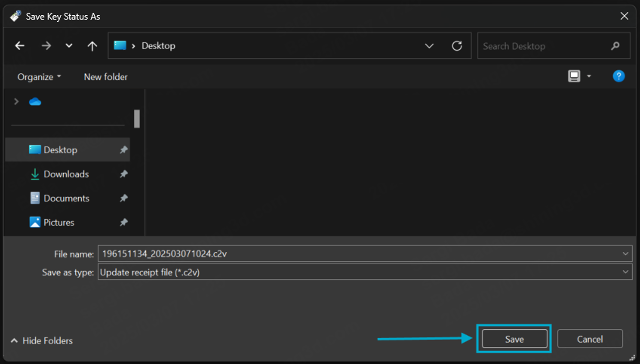Expand the OneDrive tree node
Screen dimensions: 640x364
tap(16, 102)
